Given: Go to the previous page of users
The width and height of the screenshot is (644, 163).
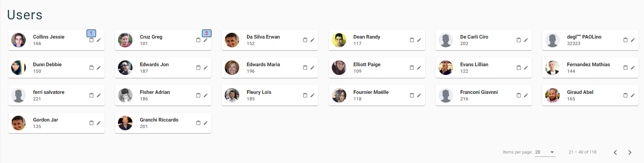Looking at the screenshot, I should click(615, 152).
